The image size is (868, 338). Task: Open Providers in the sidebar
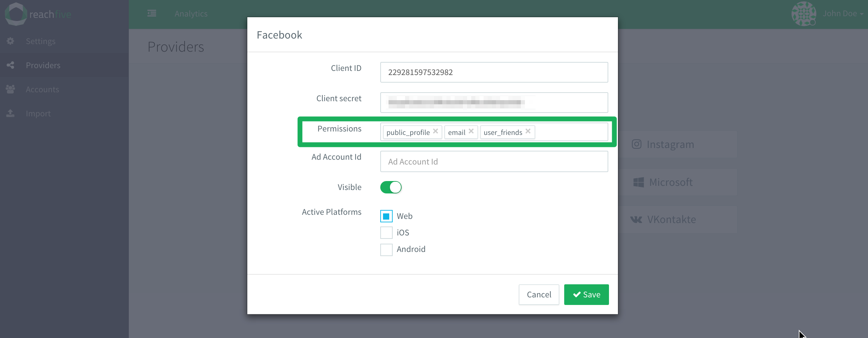[43, 65]
